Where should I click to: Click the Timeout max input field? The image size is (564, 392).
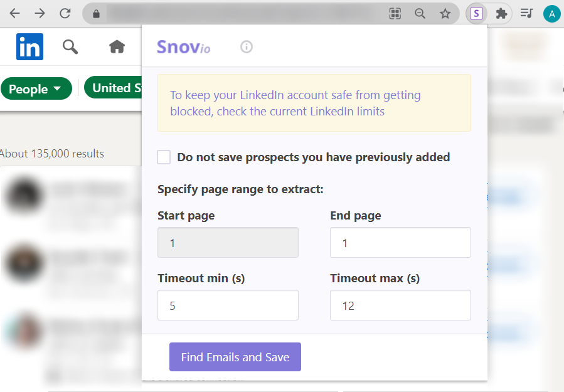400,305
